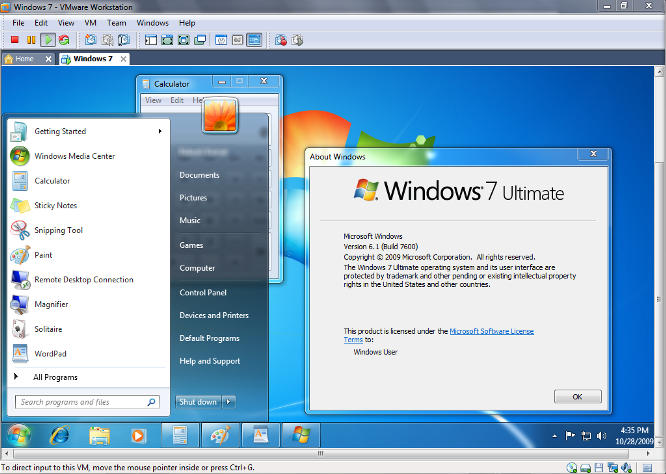Click the green Power On play icon

point(48,40)
